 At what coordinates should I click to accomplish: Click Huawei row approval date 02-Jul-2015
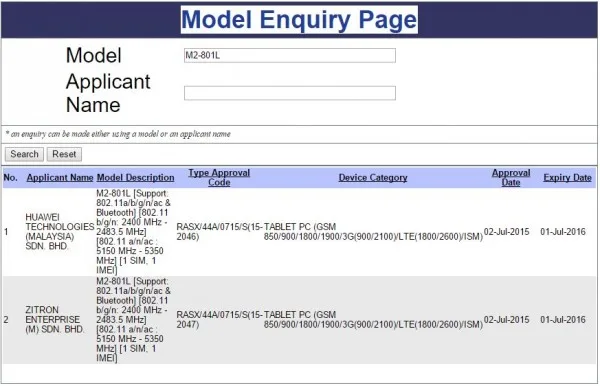(x=507, y=231)
